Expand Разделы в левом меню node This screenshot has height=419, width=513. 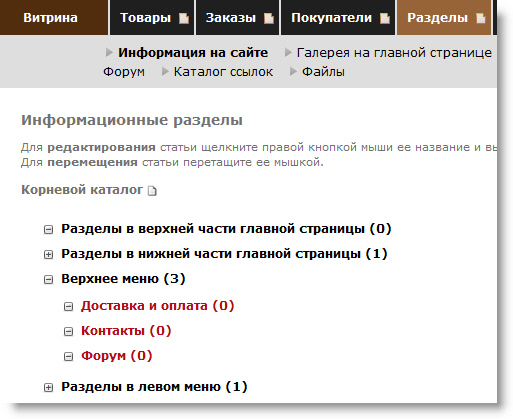click(48, 387)
